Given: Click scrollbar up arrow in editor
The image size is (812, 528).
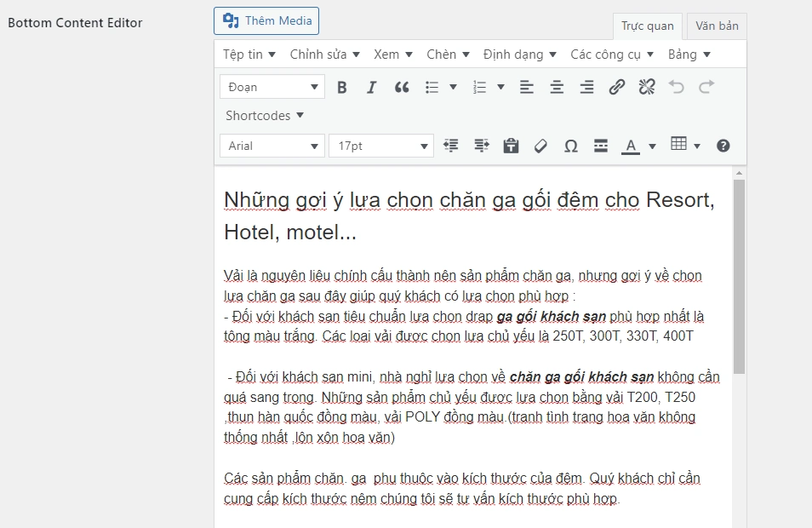Looking at the screenshot, I should tap(740, 173).
